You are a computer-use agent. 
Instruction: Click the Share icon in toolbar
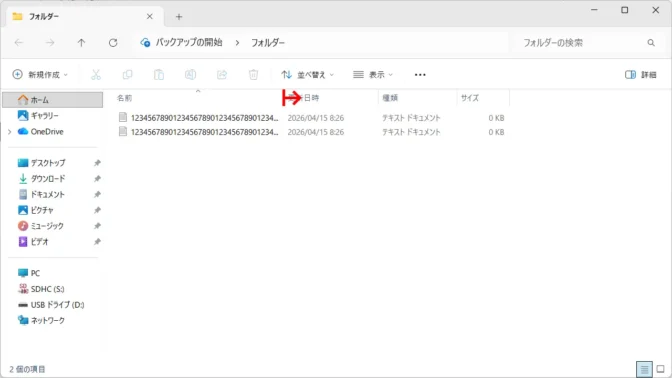[222, 75]
